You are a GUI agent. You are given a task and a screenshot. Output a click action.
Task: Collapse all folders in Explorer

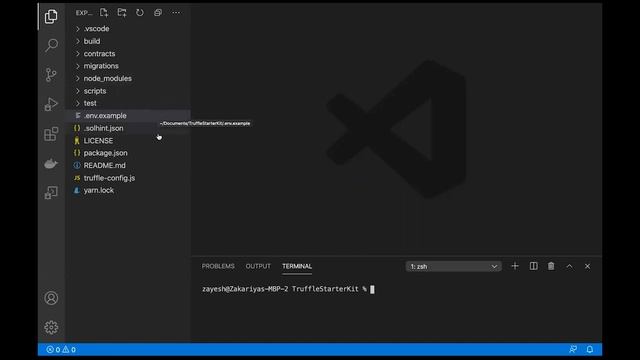[x=158, y=13]
